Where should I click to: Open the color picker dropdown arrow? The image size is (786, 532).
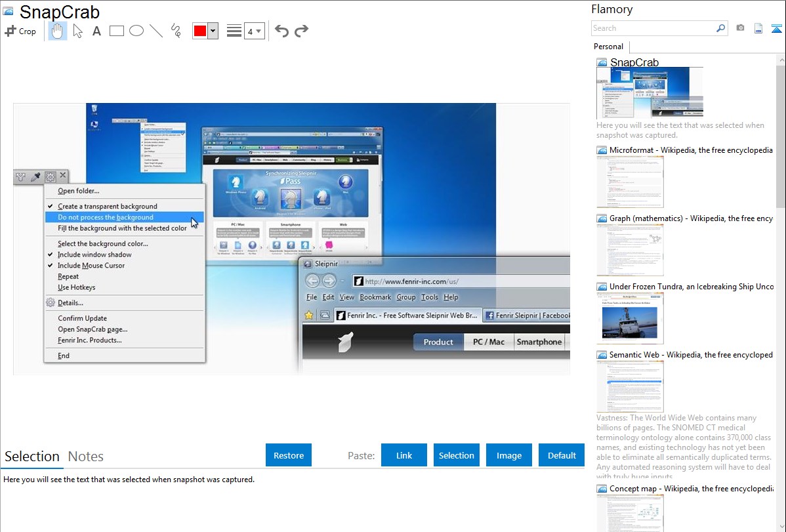point(213,31)
